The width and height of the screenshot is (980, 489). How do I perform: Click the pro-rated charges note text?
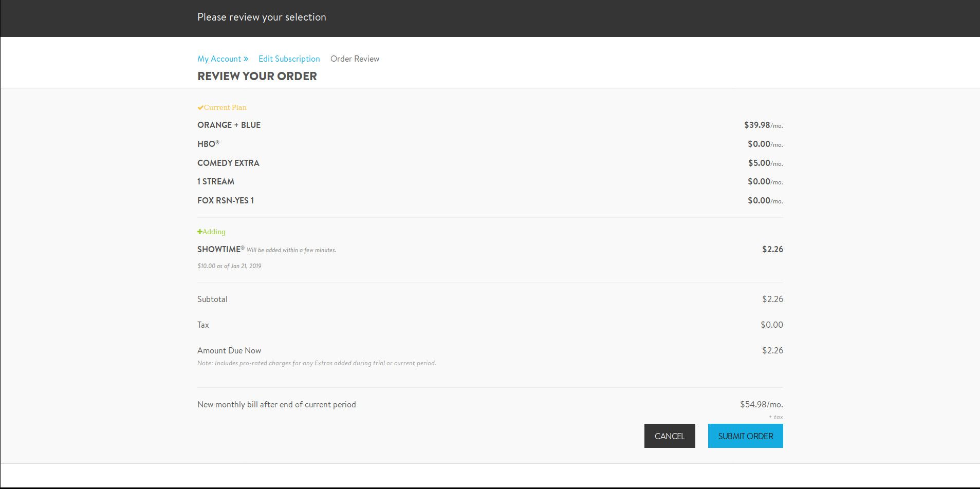click(317, 363)
